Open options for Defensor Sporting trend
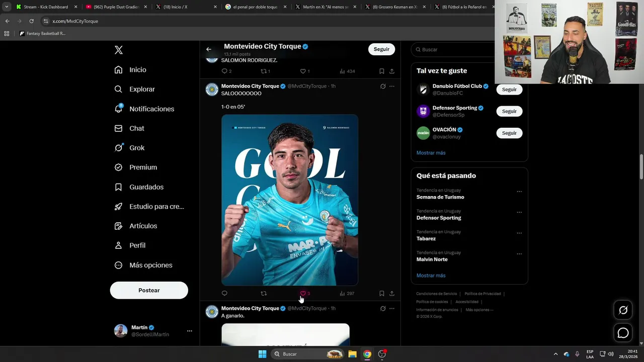 pyautogui.click(x=519, y=212)
